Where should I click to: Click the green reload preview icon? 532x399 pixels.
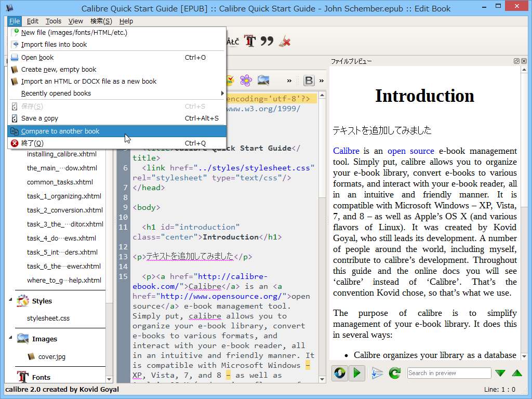[395, 373]
